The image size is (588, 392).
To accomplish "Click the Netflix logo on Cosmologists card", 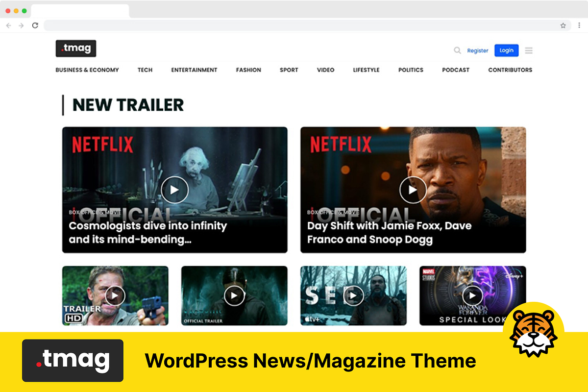I will [x=102, y=145].
